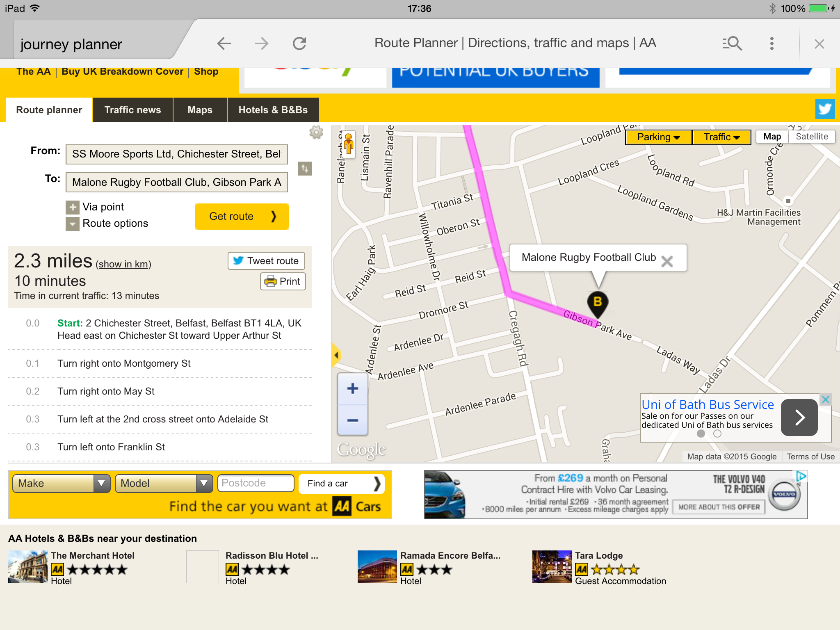
Task: Open the Parking dropdown on map
Action: (x=659, y=137)
